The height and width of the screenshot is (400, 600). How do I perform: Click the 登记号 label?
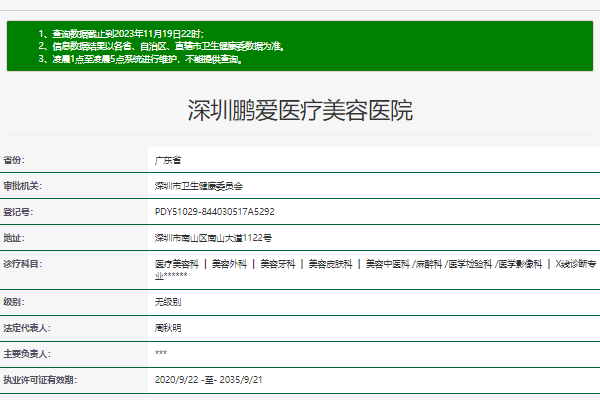coord(18,212)
